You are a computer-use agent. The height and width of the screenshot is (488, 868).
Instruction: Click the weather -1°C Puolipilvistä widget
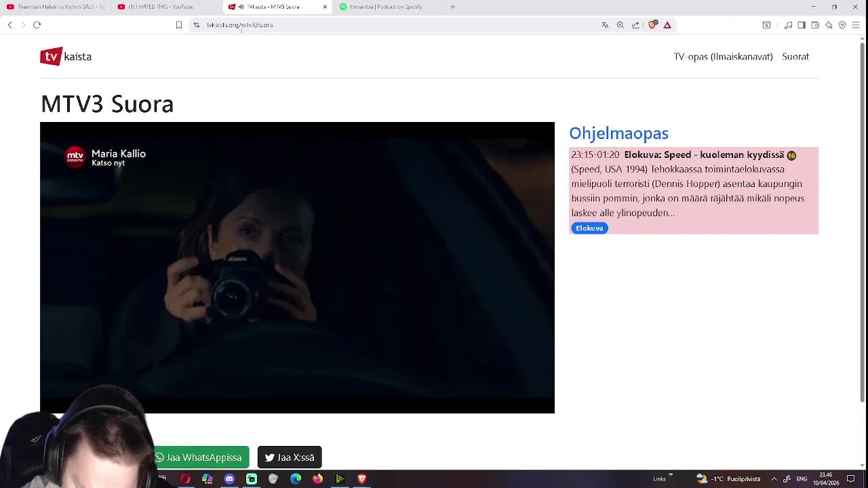tap(728, 479)
